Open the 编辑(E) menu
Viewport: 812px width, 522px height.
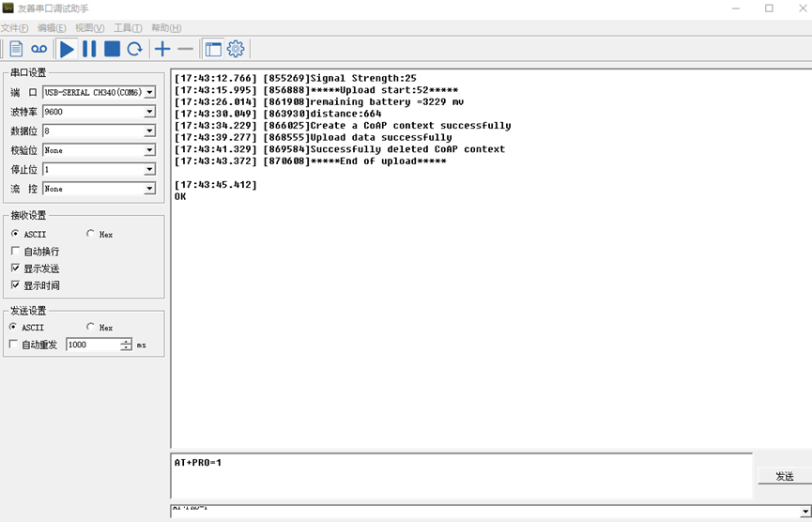(x=52, y=28)
